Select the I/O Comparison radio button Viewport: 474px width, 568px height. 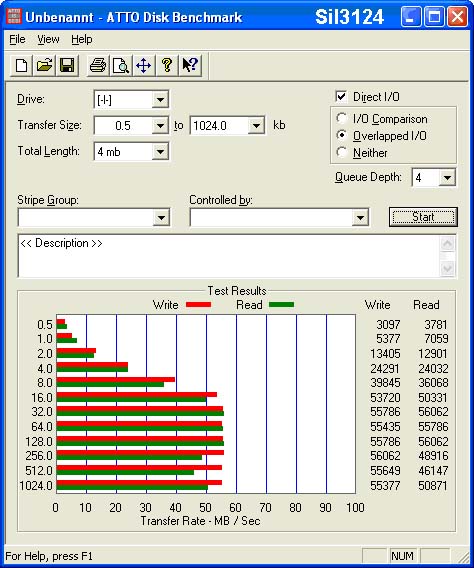[x=341, y=118]
